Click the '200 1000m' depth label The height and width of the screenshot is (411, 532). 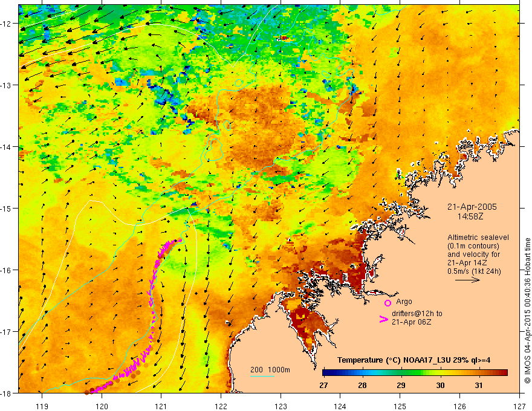click(270, 370)
